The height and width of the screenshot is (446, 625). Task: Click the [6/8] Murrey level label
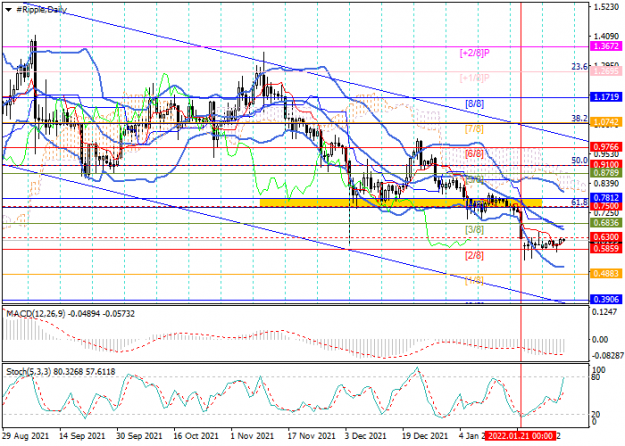pos(474,154)
